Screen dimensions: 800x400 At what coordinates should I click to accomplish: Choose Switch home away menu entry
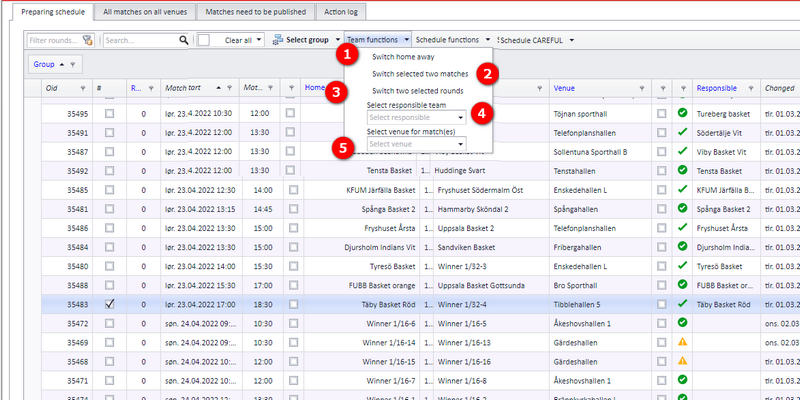pos(403,57)
